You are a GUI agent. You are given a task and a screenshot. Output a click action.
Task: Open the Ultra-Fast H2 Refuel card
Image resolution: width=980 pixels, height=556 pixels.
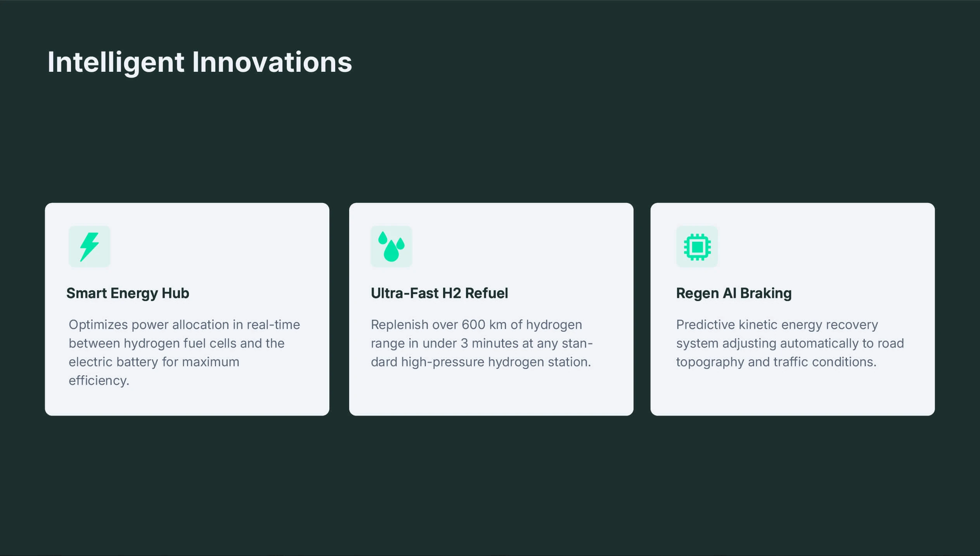[x=491, y=309]
